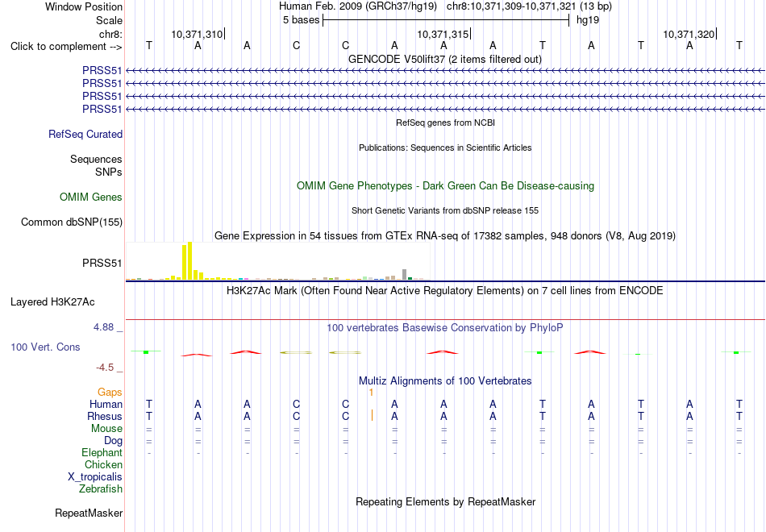Click the '4.88' PhyloP upper limit value
Screen dimensions: 766x532
[x=103, y=327]
